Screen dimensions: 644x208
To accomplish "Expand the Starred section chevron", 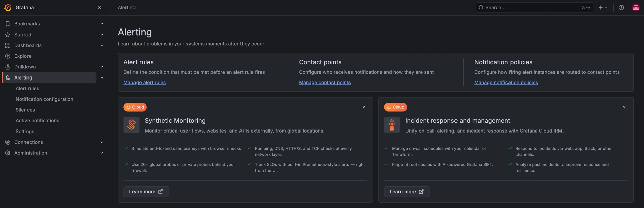I will pyautogui.click(x=102, y=35).
